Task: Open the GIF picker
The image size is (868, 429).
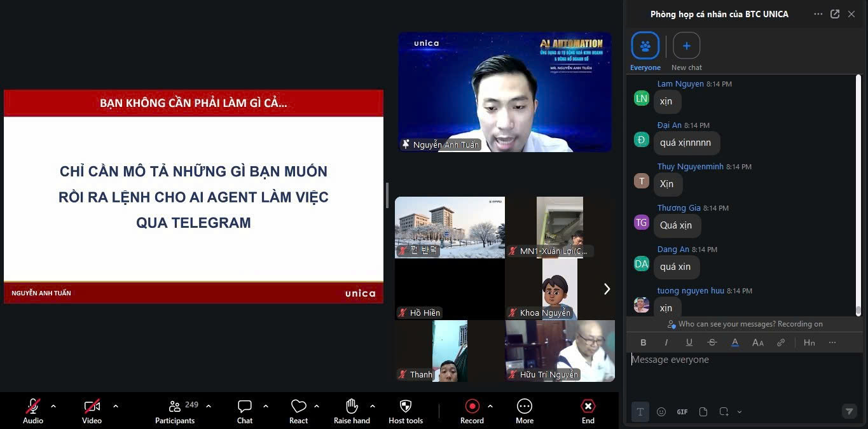Action: [682, 412]
